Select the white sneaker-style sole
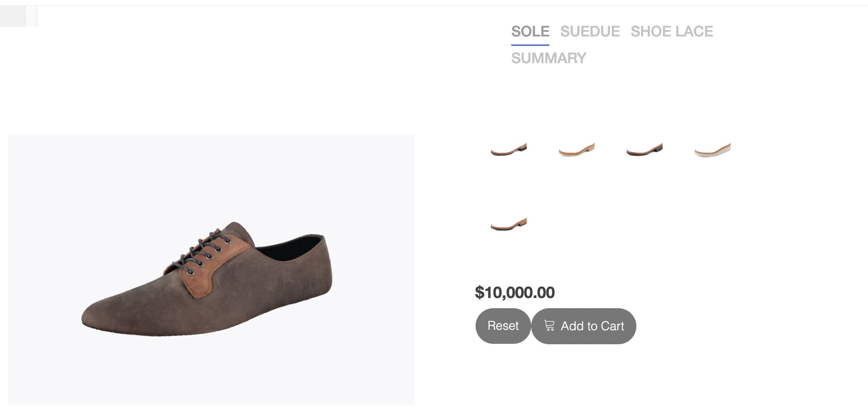The image size is (868, 418). [712, 150]
